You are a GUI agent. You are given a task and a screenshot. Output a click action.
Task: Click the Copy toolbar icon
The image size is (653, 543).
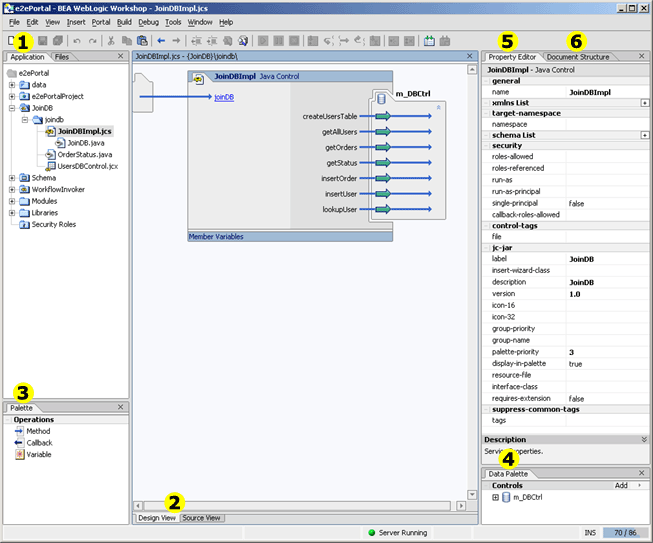(127, 40)
